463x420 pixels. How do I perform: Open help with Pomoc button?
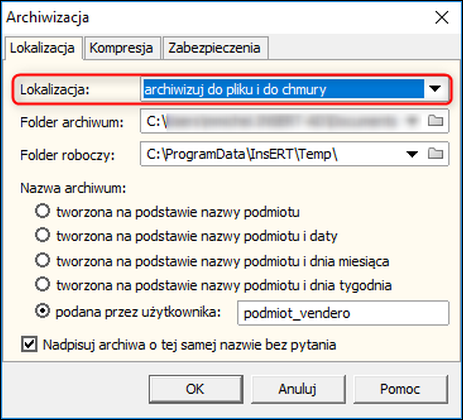point(400,389)
